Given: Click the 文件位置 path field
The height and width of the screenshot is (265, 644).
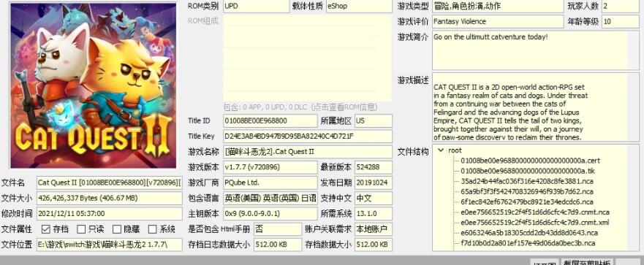Looking at the screenshot, I should (x=109, y=245).
